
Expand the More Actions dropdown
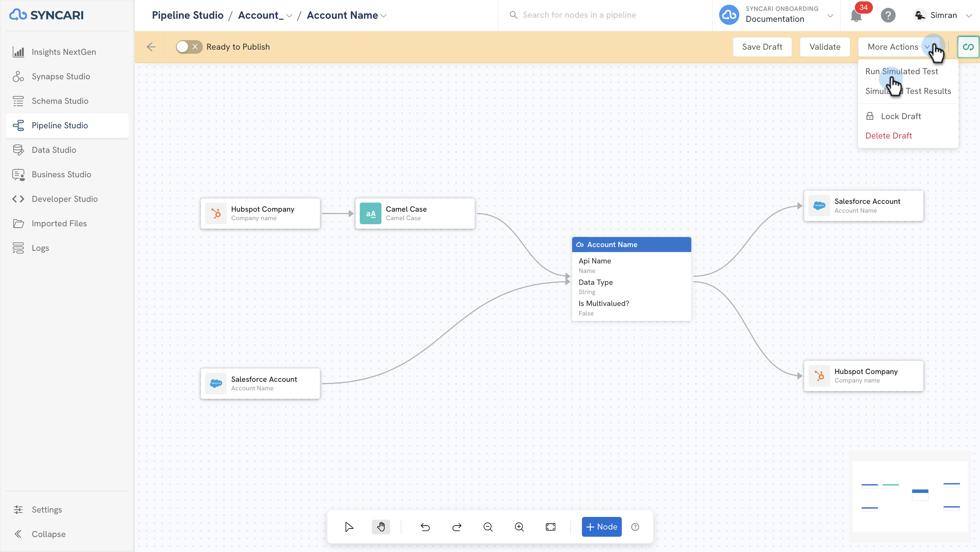tap(899, 47)
